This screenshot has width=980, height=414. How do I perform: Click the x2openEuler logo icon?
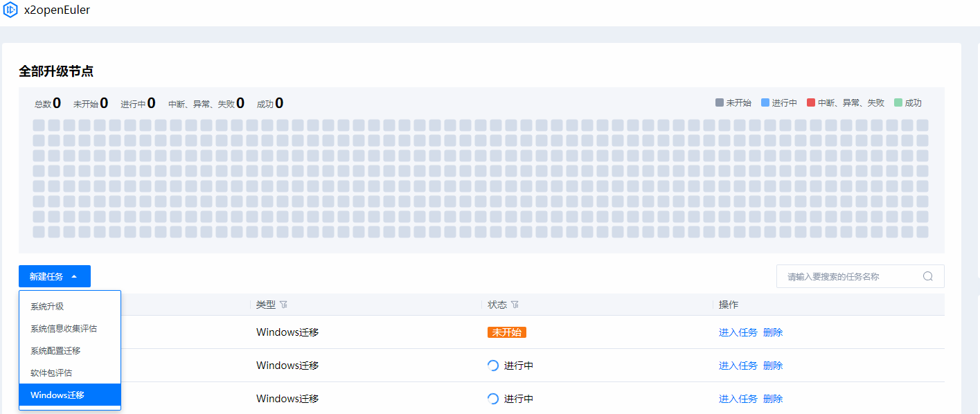[x=10, y=10]
